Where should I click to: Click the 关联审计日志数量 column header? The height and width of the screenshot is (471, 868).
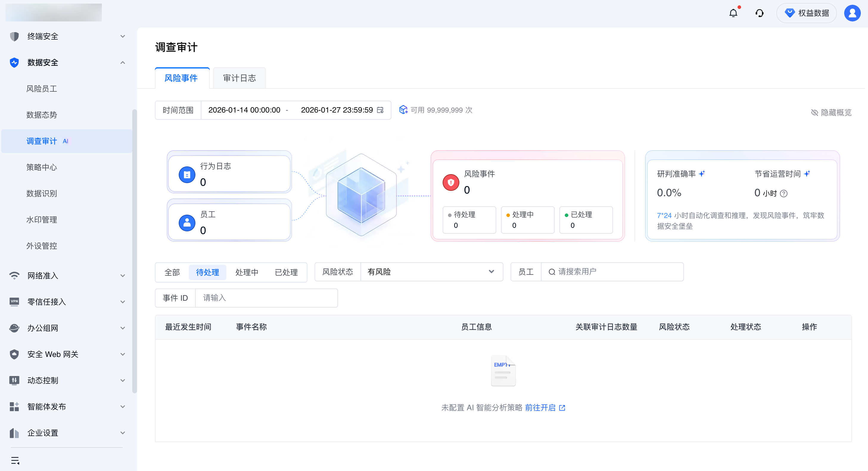[x=606, y=327]
